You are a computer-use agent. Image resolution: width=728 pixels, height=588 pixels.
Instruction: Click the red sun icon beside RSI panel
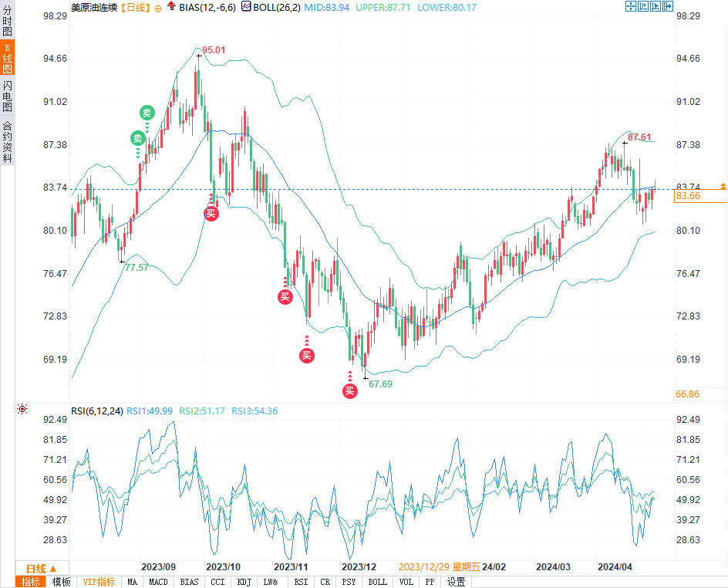tap(22, 410)
